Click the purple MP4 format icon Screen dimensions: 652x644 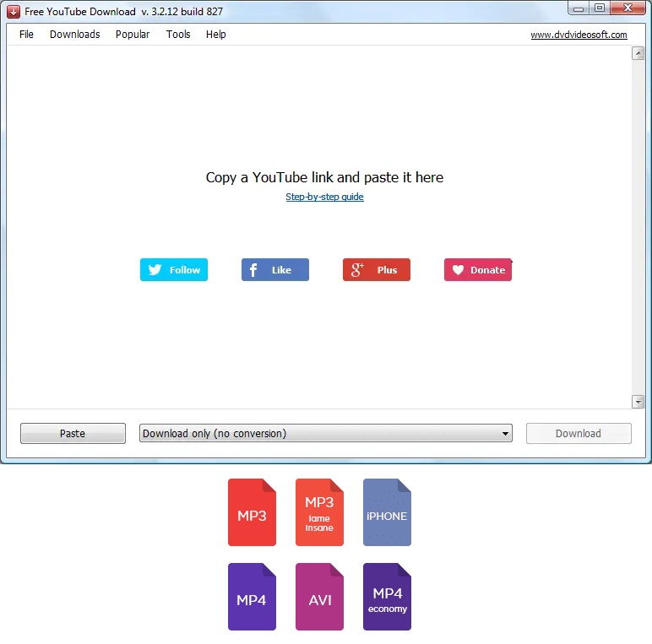[x=252, y=596]
